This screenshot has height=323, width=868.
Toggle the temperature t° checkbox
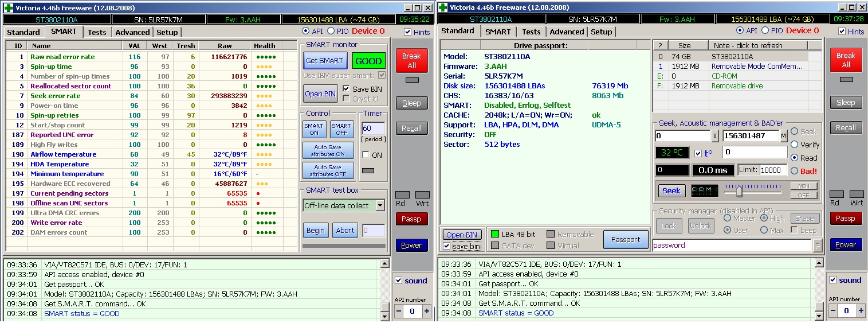[697, 153]
